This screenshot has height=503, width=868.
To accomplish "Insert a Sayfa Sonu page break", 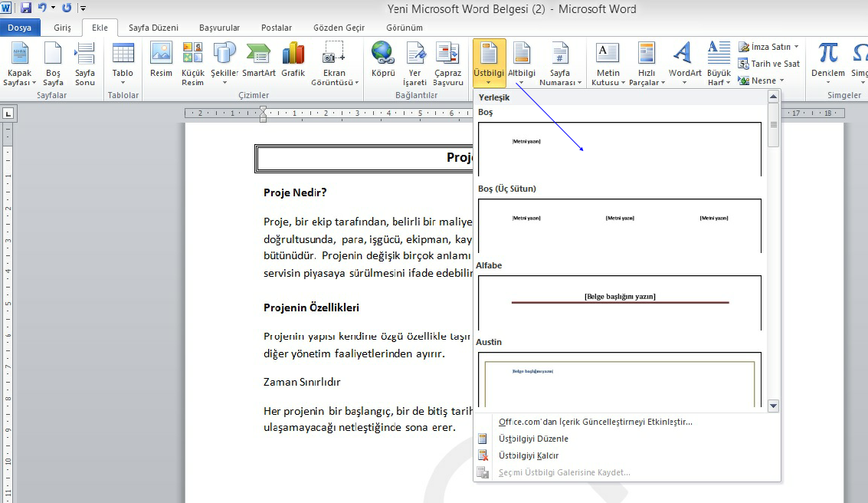I will click(x=85, y=64).
